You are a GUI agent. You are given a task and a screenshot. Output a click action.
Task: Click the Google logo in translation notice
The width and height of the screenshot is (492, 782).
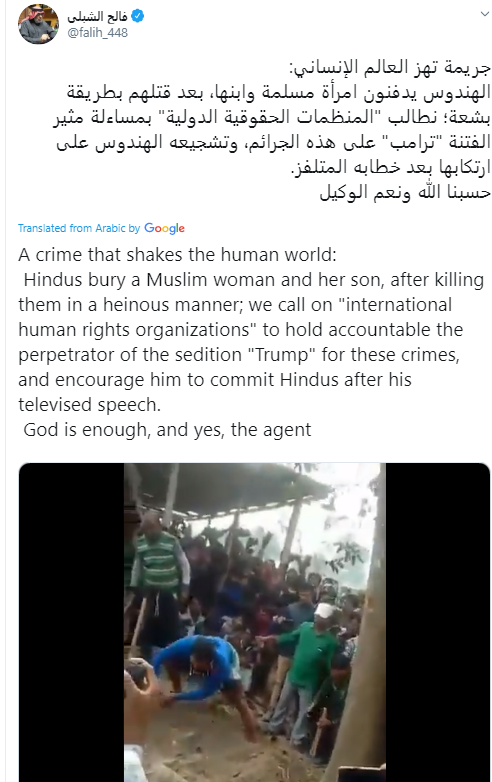[x=164, y=228]
